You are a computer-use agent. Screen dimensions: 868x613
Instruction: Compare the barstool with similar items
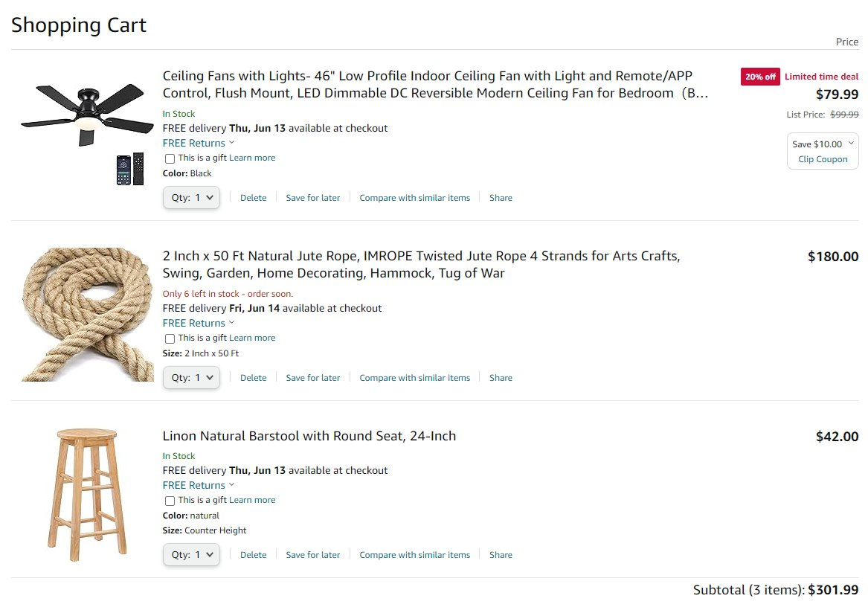tap(415, 555)
